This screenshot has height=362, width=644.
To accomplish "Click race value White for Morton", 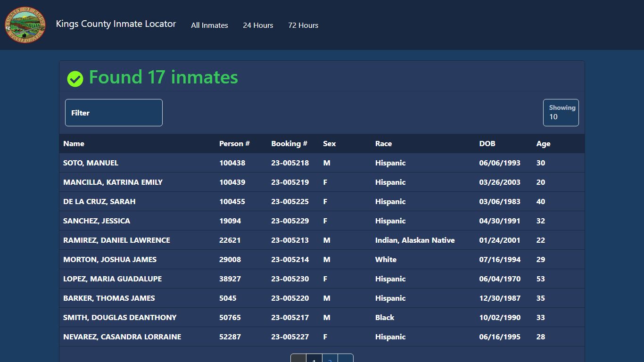I will click(x=386, y=260).
